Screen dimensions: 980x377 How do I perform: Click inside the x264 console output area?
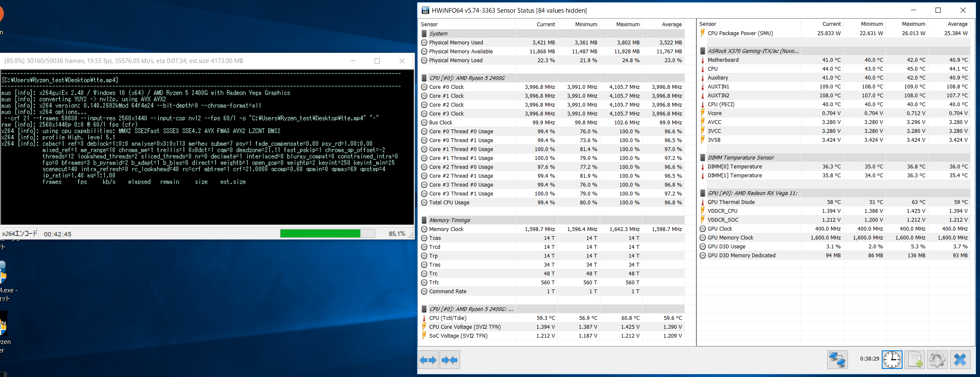pos(207,147)
